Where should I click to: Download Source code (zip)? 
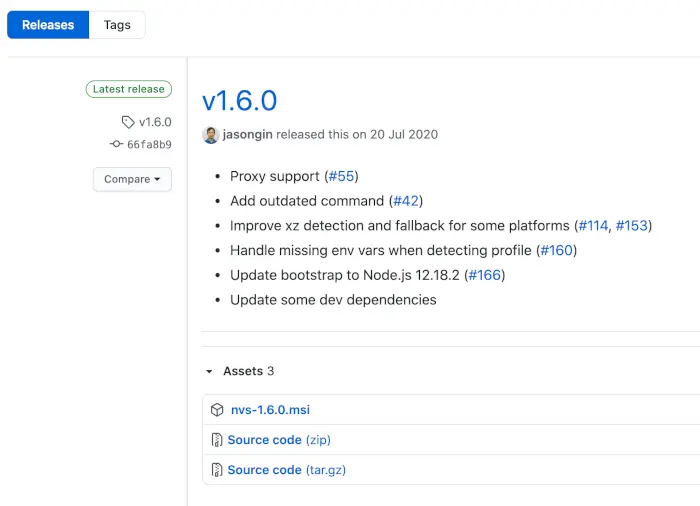point(279,440)
